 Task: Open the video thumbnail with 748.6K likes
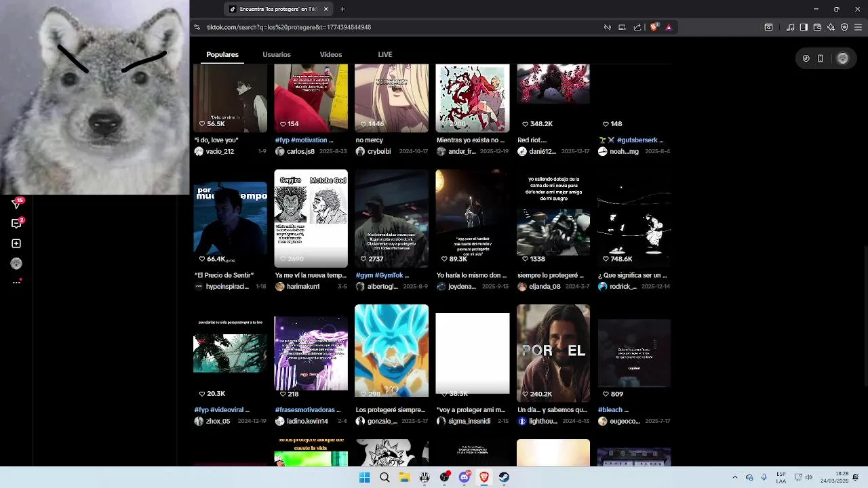(x=634, y=218)
